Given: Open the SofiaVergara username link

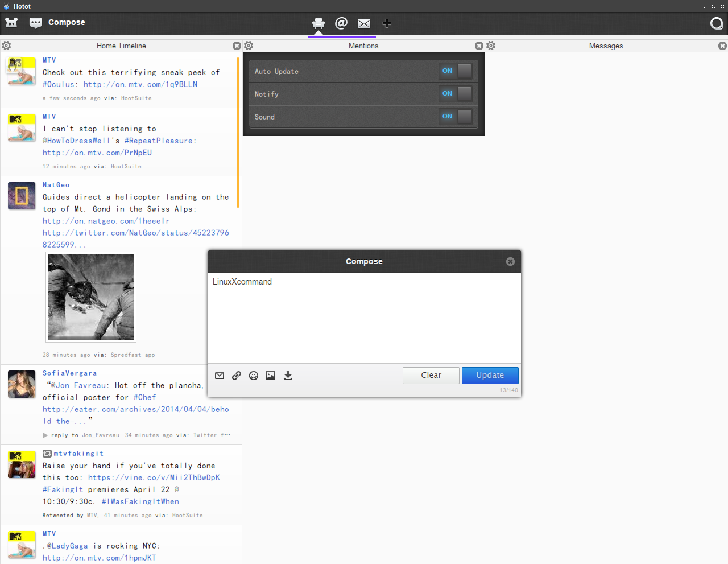Looking at the screenshot, I should tap(70, 373).
